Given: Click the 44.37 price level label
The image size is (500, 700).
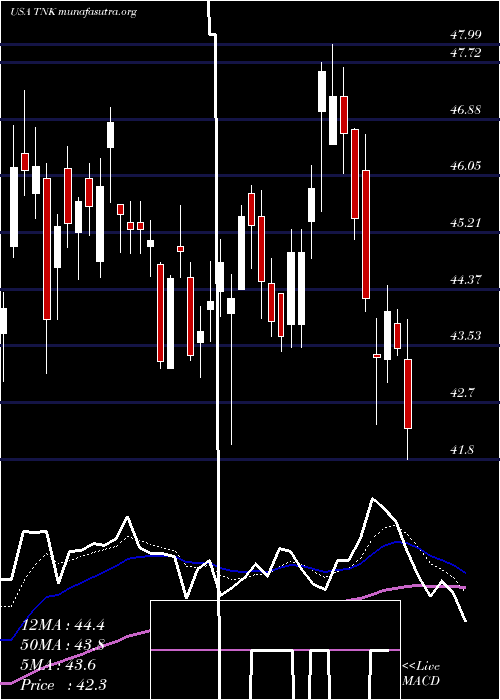Looking at the screenshot, I should [466, 279].
